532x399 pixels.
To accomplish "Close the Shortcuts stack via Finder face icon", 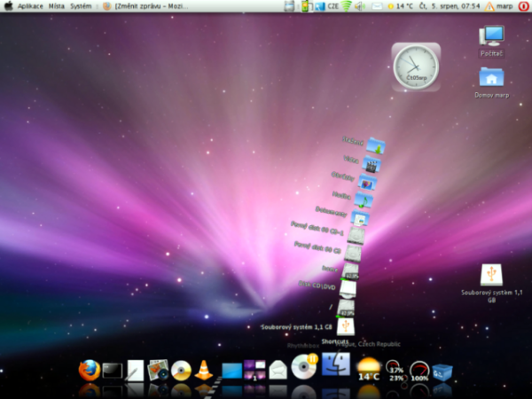I will click(x=336, y=364).
